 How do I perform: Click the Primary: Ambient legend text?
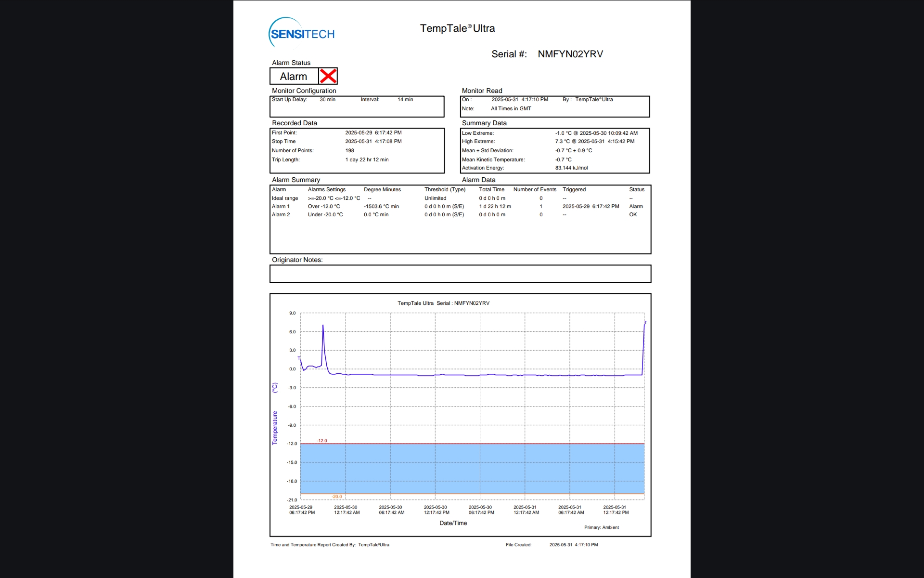coord(602,527)
